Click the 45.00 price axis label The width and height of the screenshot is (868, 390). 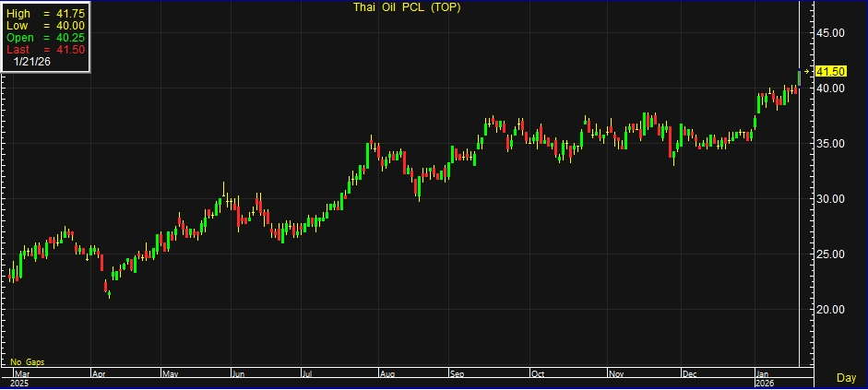point(831,33)
